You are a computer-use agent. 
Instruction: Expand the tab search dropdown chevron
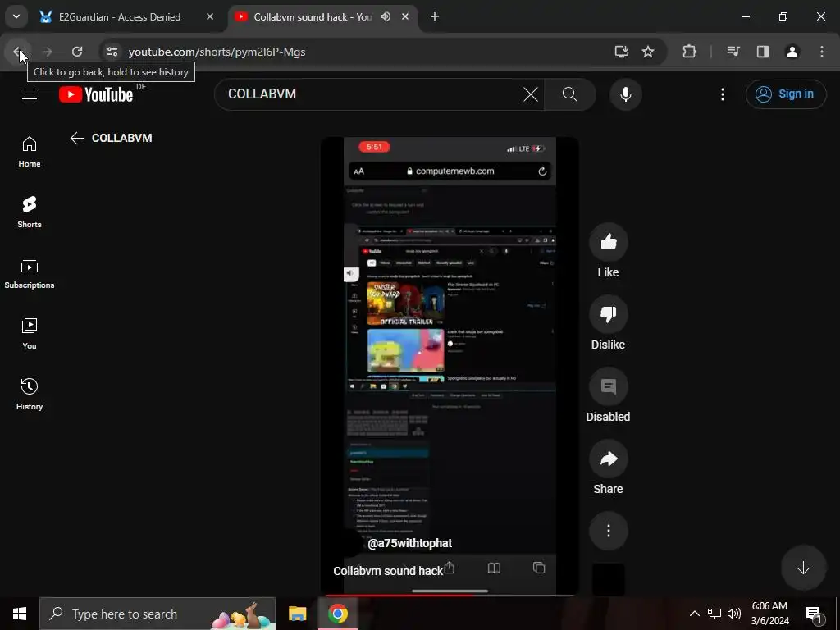(x=16, y=16)
